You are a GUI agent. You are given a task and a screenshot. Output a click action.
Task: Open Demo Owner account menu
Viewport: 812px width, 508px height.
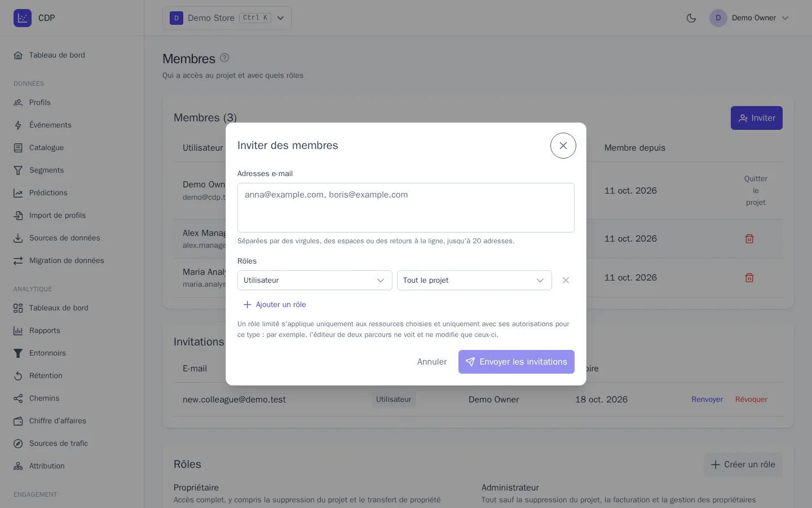point(749,18)
